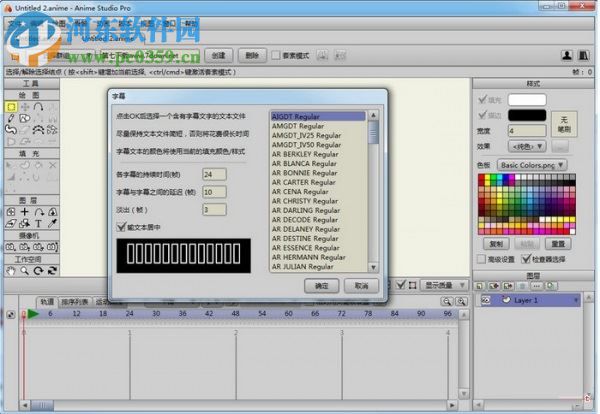Click the New Layer icon in layers panel

(x=480, y=286)
